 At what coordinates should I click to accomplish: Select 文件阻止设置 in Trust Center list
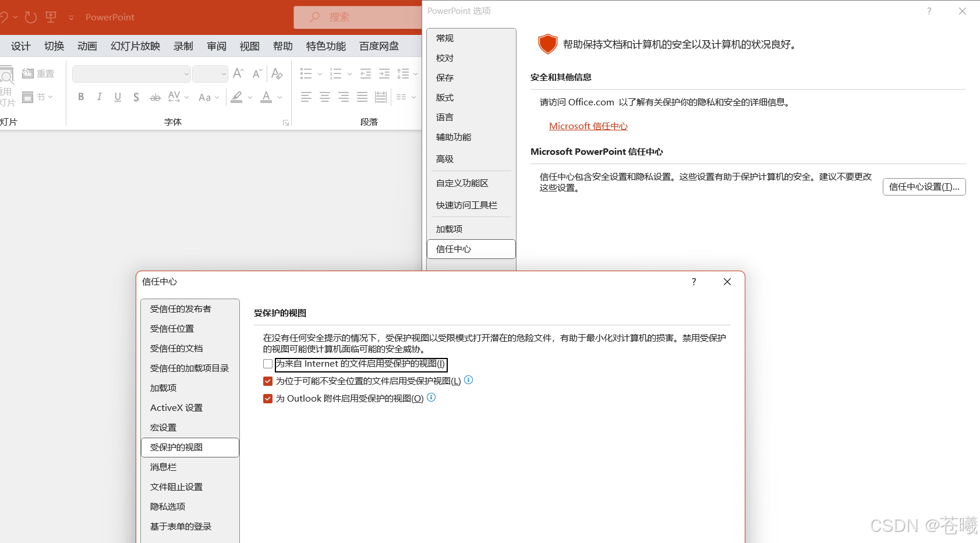pos(190,487)
